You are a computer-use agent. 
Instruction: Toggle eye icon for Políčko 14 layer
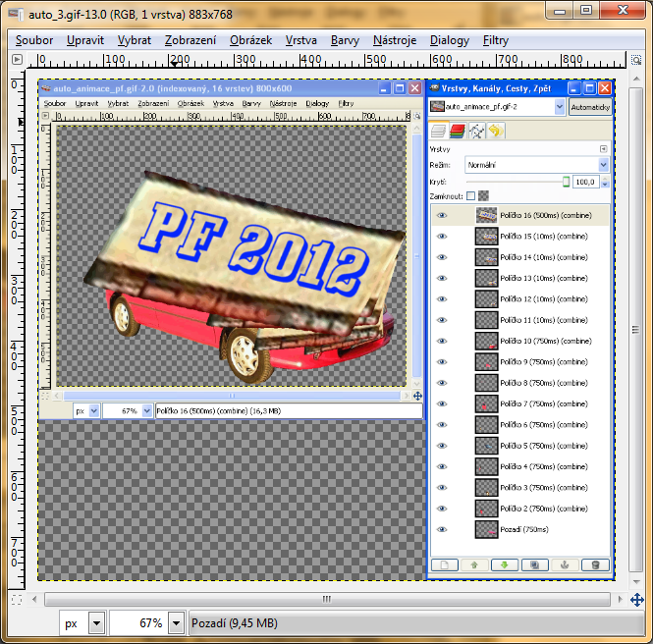[442, 257]
